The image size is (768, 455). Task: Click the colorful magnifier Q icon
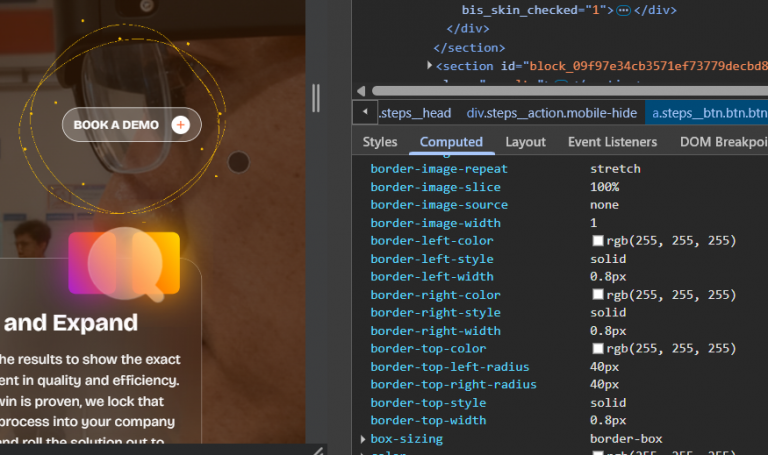[x=124, y=264]
